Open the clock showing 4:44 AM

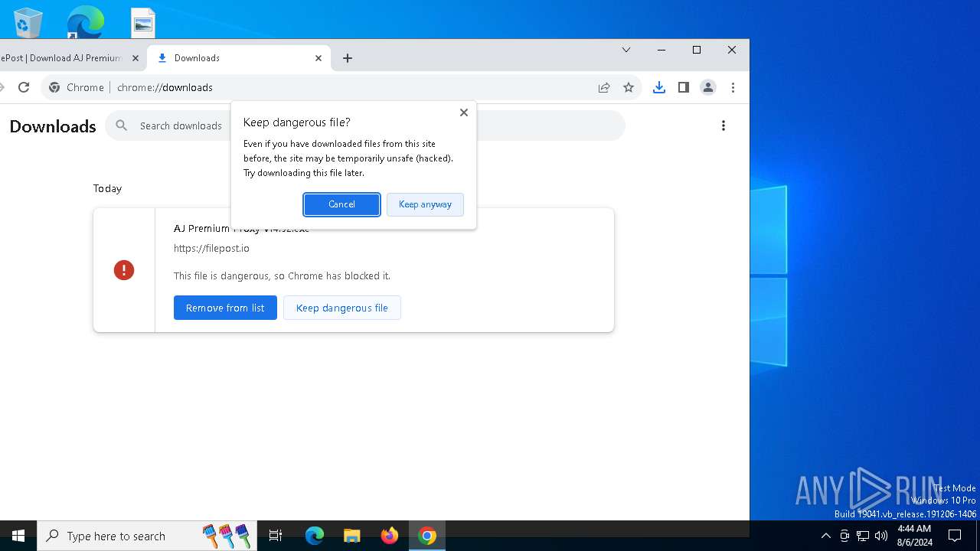(914, 536)
